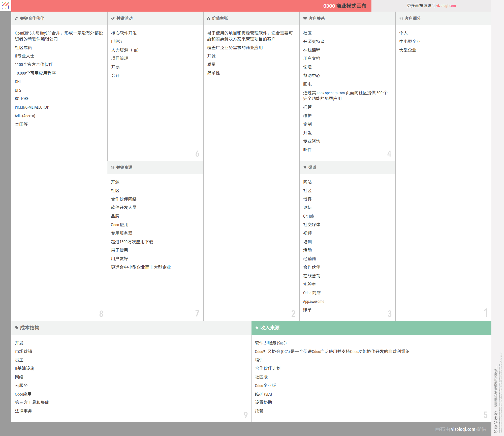Click the paper plane icon on 渠道 header

point(305,167)
